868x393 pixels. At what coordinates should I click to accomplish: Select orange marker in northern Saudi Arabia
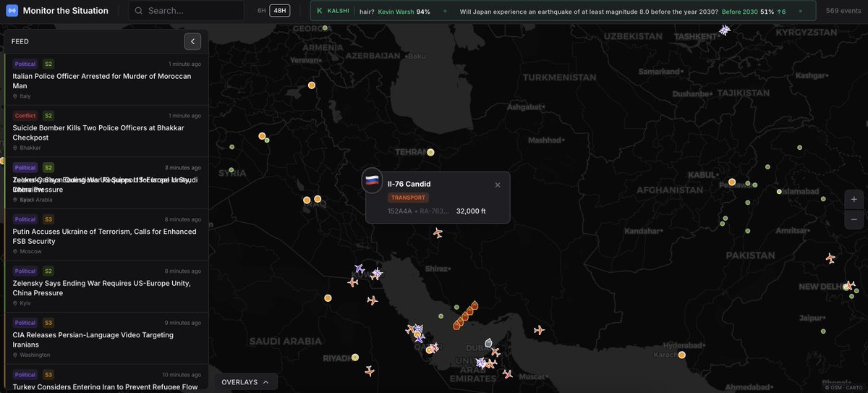pyautogui.click(x=328, y=297)
